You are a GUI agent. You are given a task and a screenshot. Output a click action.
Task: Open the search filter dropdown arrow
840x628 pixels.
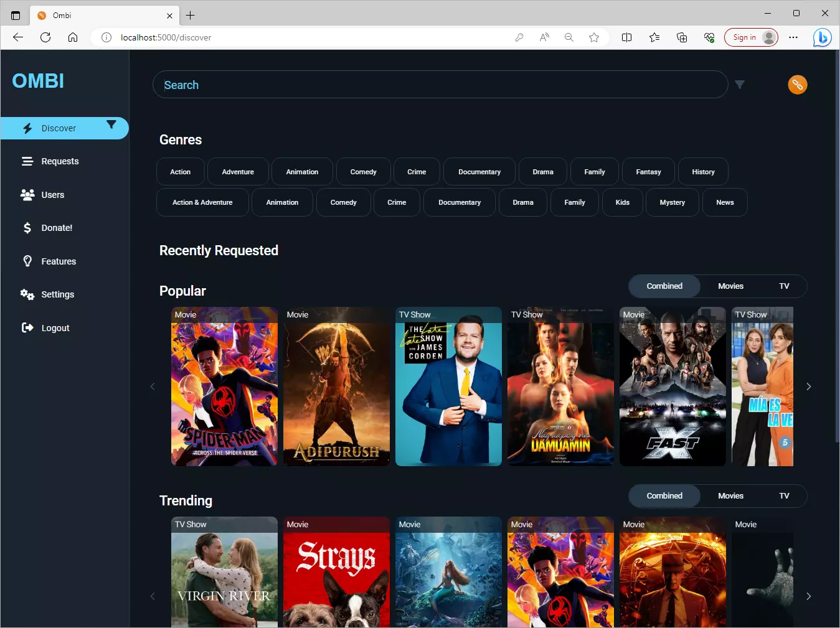[740, 85]
